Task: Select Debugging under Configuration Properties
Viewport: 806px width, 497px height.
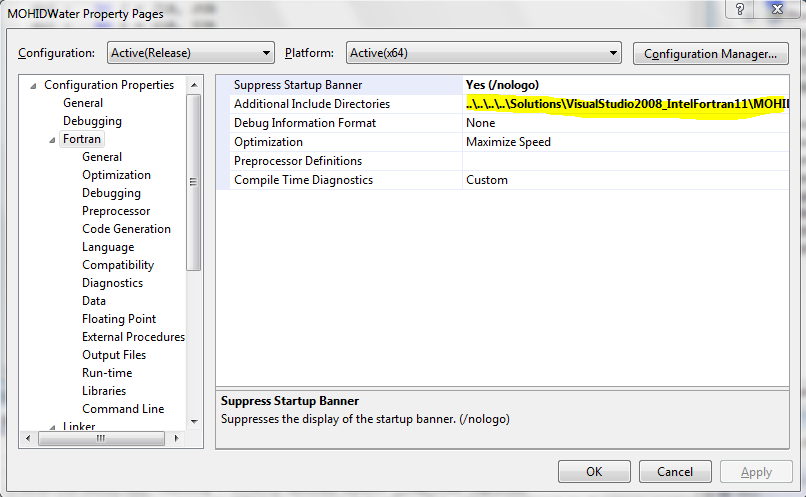Action: point(92,121)
